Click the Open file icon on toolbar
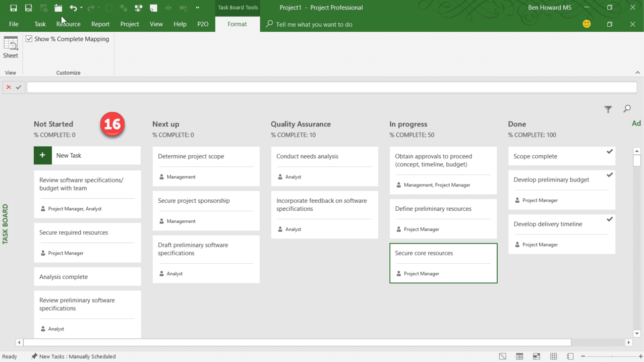The height and width of the screenshot is (362, 644). pyautogui.click(x=57, y=8)
